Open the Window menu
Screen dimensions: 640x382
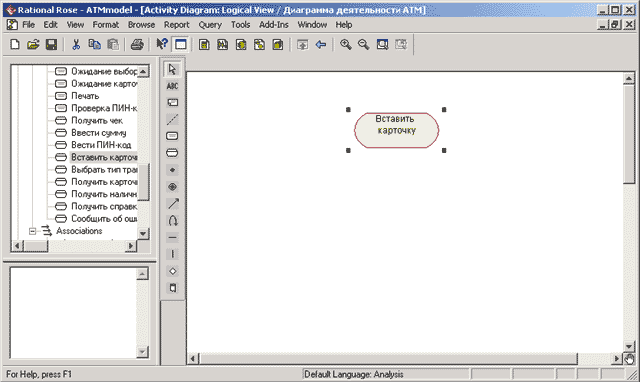tap(312, 25)
